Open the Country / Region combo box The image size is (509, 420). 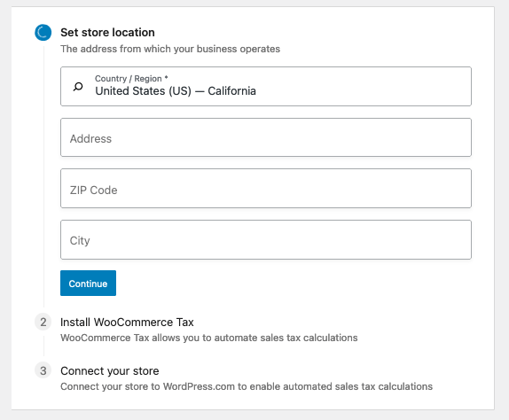click(x=266, y=86)
